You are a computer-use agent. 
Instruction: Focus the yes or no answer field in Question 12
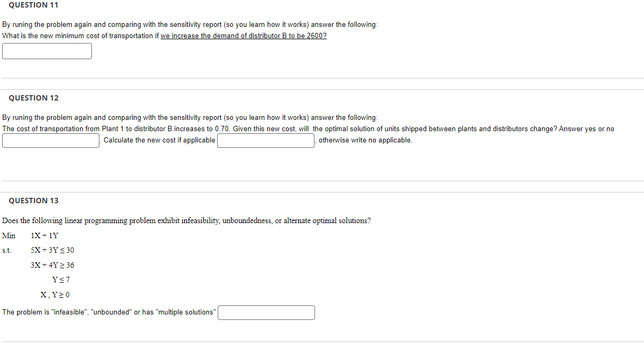(51, 140)
